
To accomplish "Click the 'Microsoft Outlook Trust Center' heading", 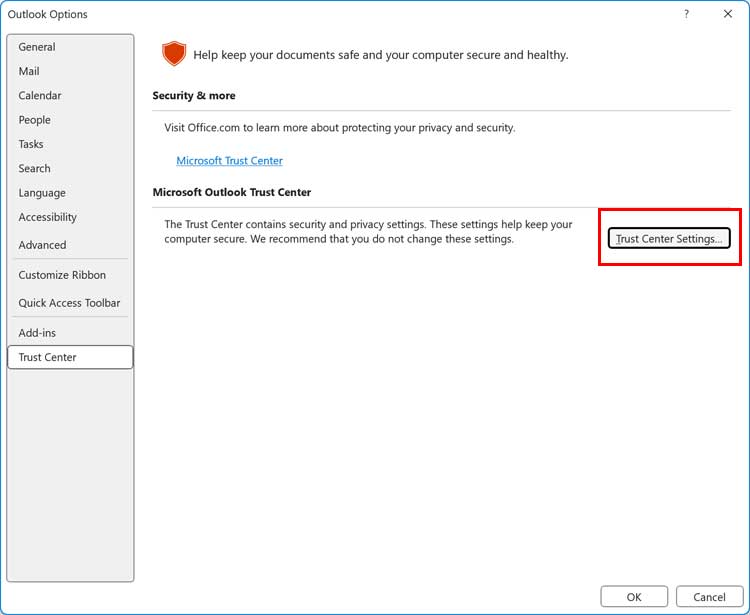I will 232,192.
